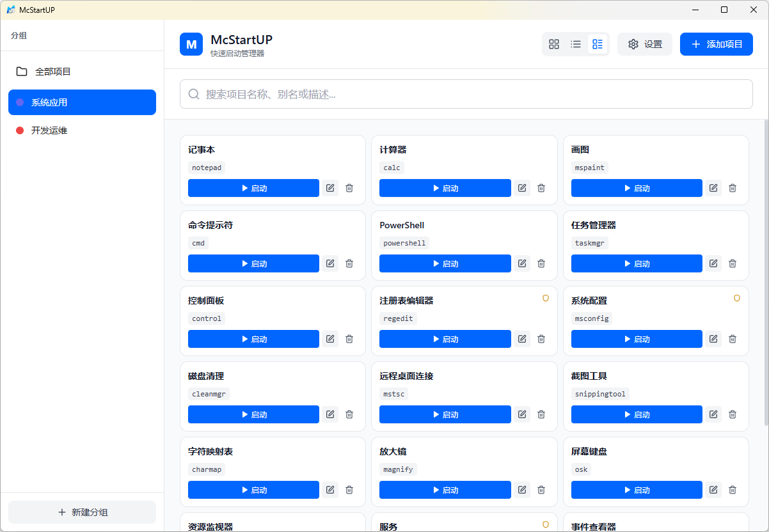Edit the PowerShell item
This screenshot has height=532, width=769.
pyautogui.click(x=522, y=263)
